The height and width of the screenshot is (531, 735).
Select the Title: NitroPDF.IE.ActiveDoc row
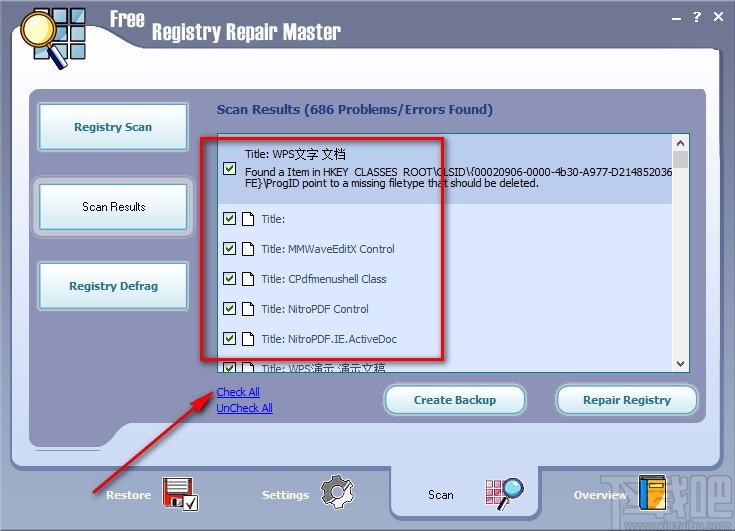coord(445,339)
